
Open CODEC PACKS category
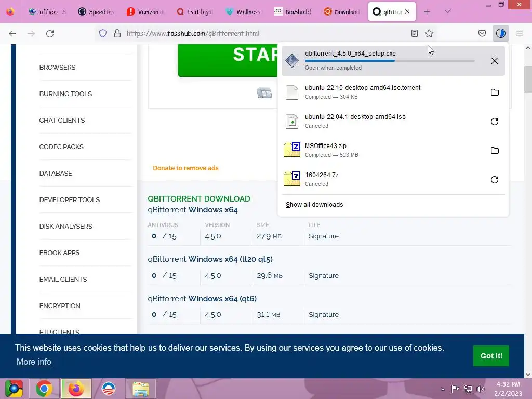[x=61, y=147]
